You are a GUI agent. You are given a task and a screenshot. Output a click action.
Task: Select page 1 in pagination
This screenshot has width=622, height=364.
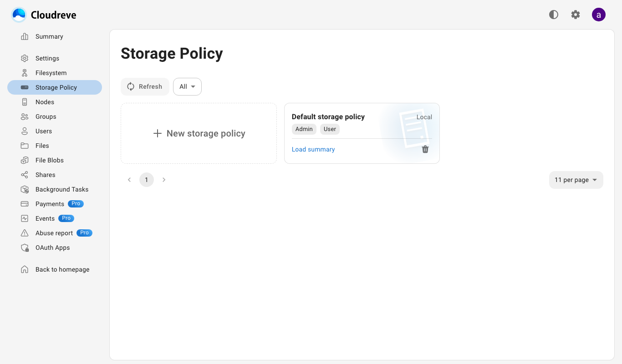coord(147,180)
